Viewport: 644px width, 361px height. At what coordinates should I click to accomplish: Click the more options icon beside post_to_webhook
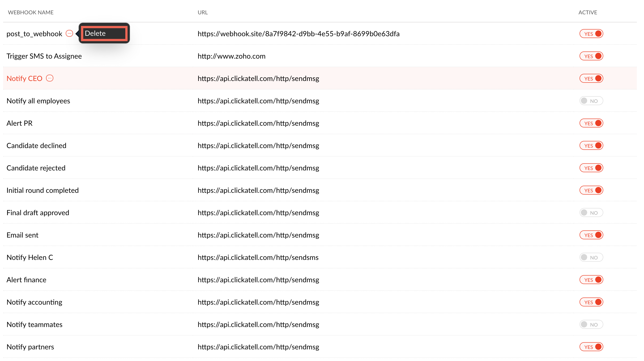[69, 34]
